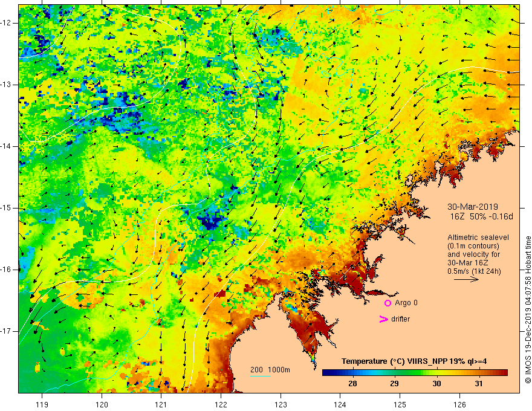This screenshot has width=532, height=411.
Task: Click the color bar value 31
Action: pyautogui.click(x=478, y=384)
